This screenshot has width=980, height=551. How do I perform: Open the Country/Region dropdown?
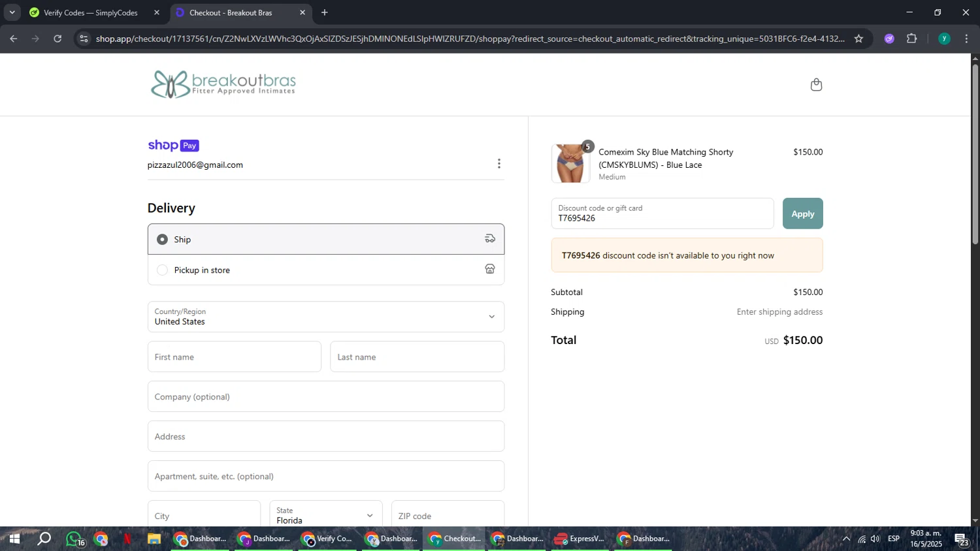click(x=326, y=317)
